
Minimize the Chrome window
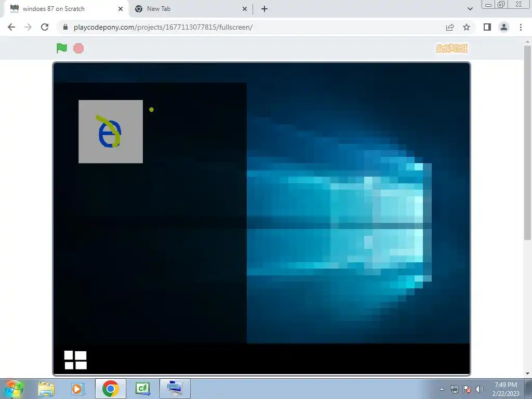point(488,5)
